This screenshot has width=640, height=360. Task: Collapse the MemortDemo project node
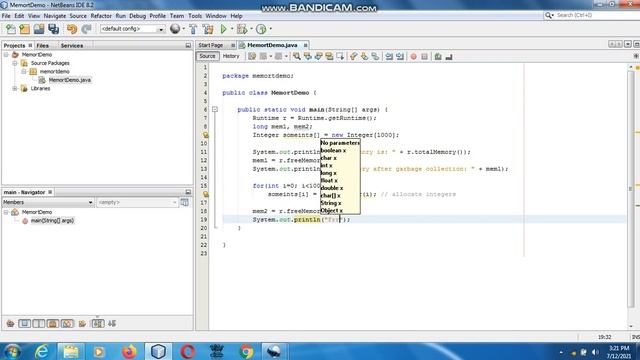6,54
